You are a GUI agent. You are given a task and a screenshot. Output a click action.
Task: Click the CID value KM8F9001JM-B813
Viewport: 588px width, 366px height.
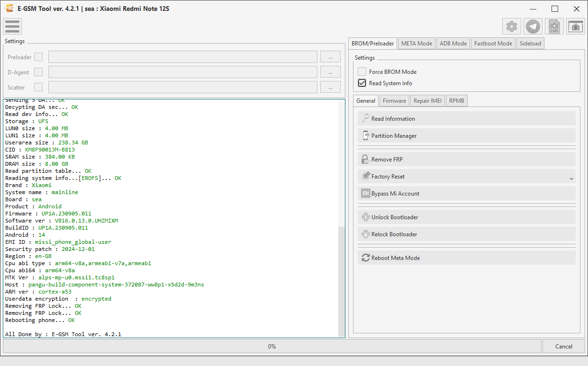point(50,150)
